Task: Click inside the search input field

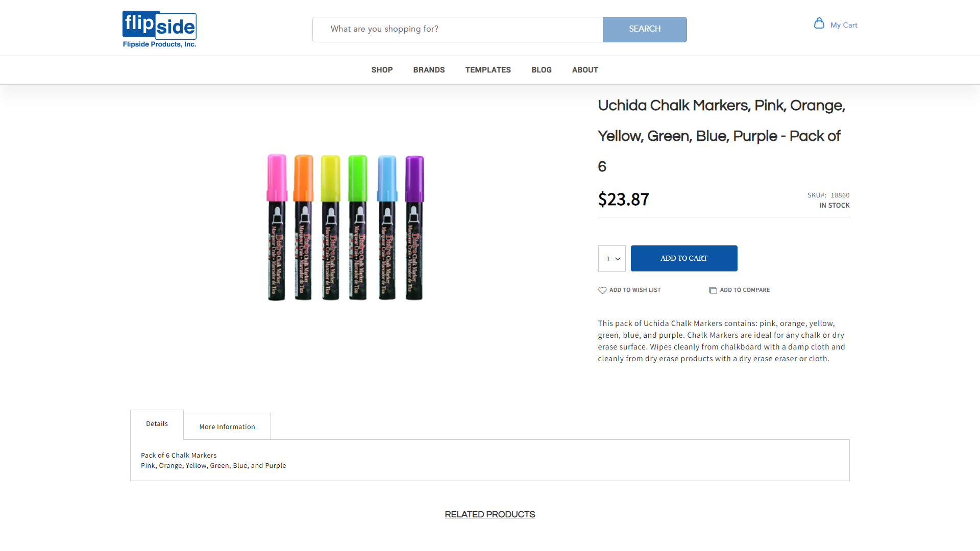Action: (x=458, y=29)
